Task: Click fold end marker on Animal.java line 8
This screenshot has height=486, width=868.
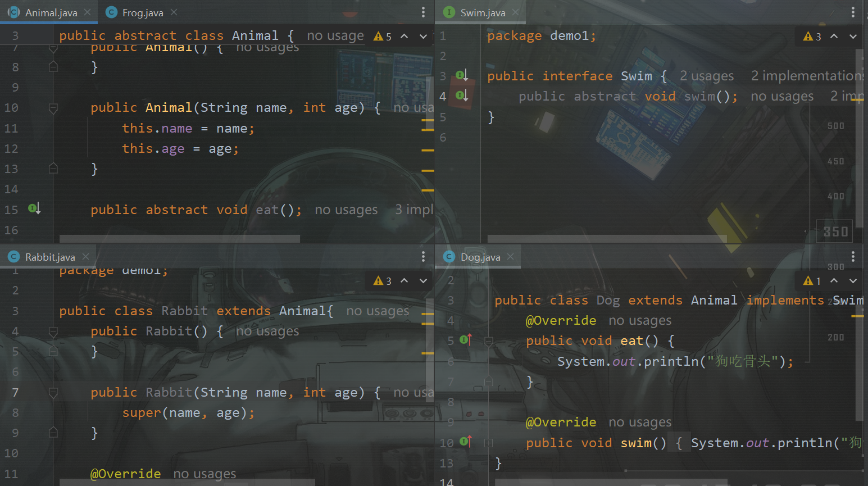Action: click(53, 67)
